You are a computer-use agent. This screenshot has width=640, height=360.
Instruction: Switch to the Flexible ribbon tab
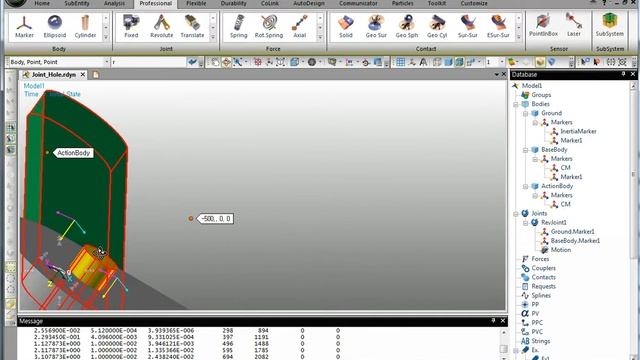point(196,3)
